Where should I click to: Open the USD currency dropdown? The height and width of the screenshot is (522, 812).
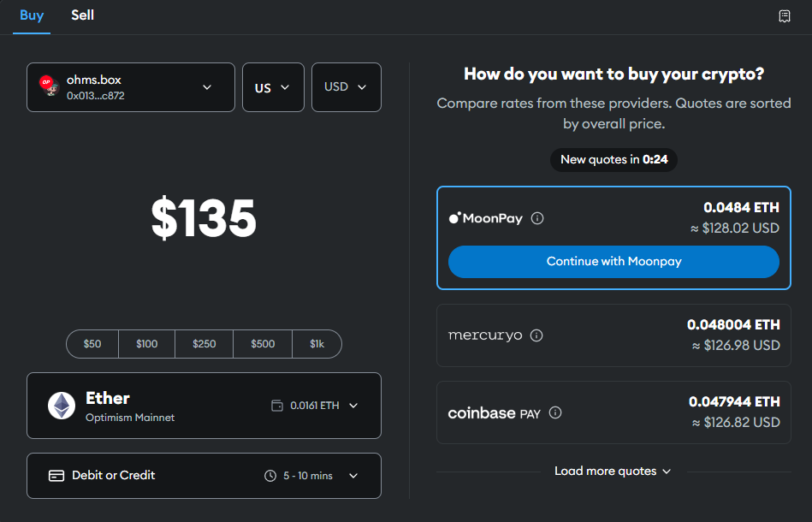click(x=346, y=87)
